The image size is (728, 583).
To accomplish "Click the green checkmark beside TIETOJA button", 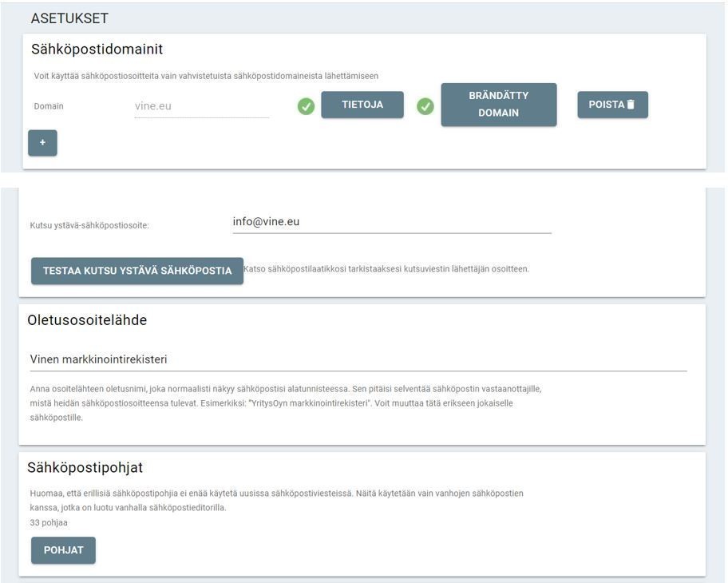I will [x=306, y=106].
